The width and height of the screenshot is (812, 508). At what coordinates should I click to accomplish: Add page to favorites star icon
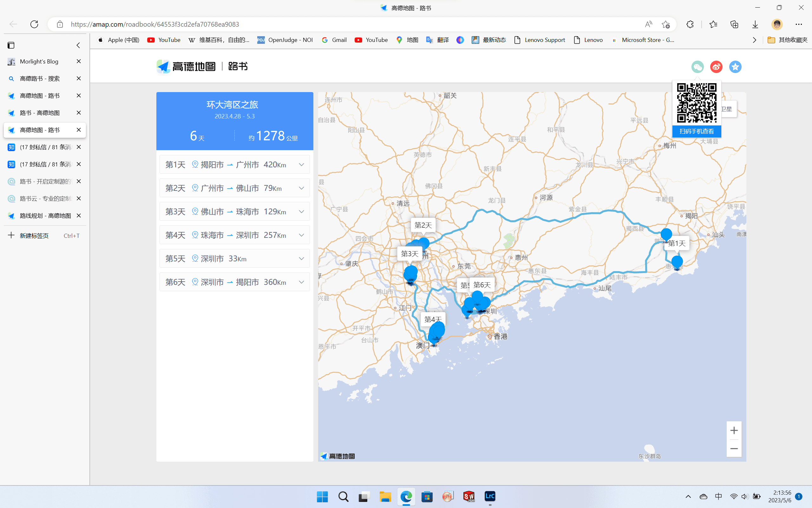coord(666,24)
